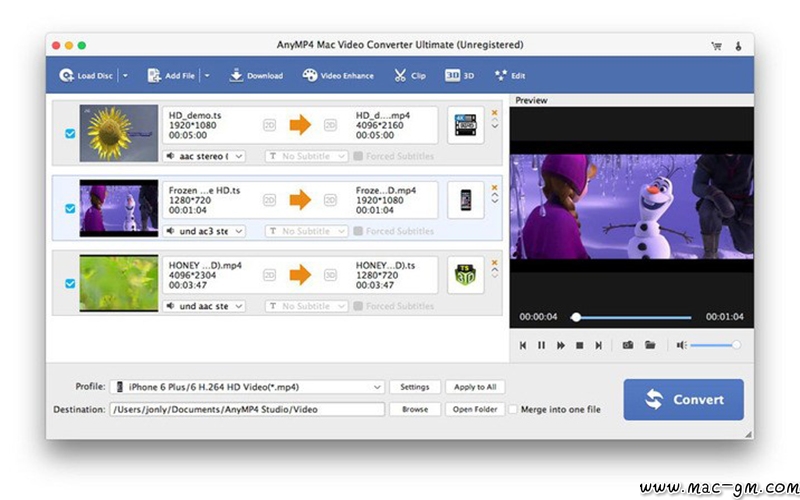Screen dimensions: 800x500
Task: Click the output 3D icon for the HONEY file
Action: click(x=330, y=275)
